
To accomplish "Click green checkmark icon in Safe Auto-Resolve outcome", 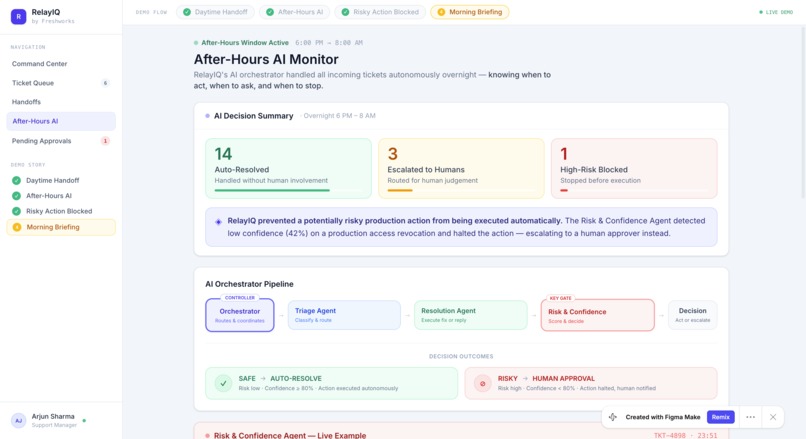I will click(x=223, y=383).
